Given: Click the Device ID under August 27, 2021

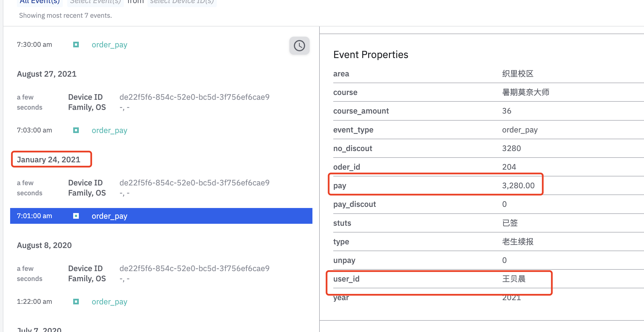Looking at the screenshot, I should pos(194,97).
